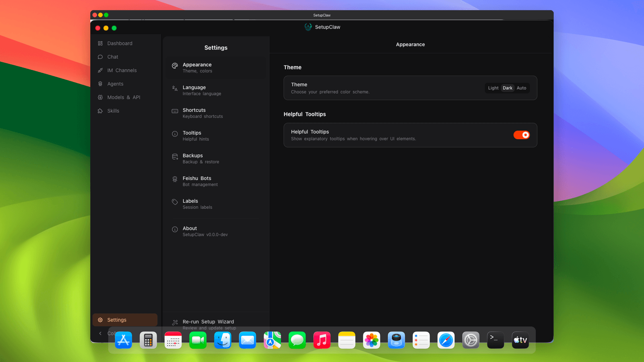The height and width of the screenshot is (362, 644).
Task: Collapse the sidebar with the chevron
Action: point(100,333)
